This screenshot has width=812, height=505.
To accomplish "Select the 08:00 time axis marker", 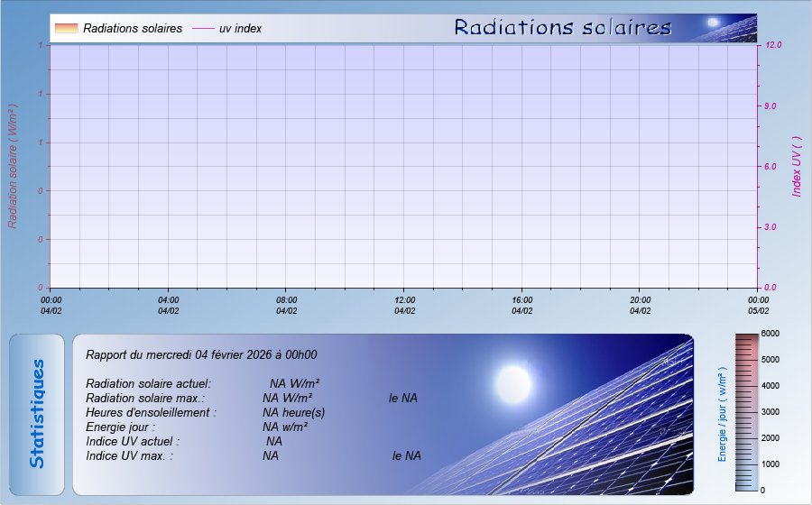I will pyautogui.click(x=287, y=305).
